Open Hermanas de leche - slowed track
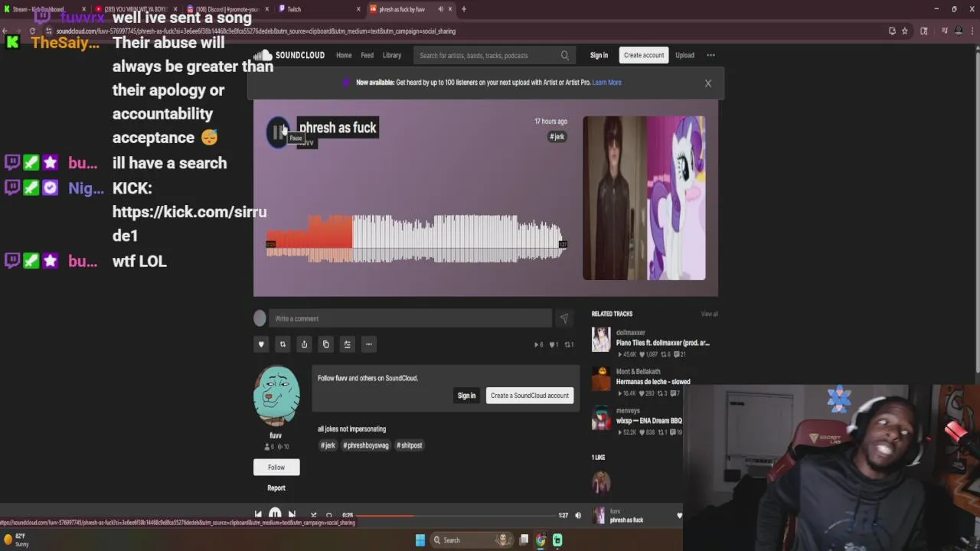 coord(653,382)
